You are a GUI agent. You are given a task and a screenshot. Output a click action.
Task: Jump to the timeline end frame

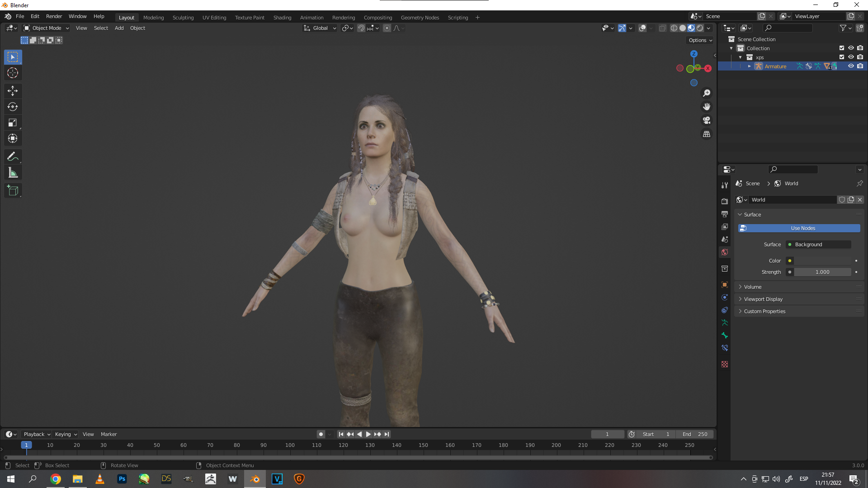click(387, 434)
